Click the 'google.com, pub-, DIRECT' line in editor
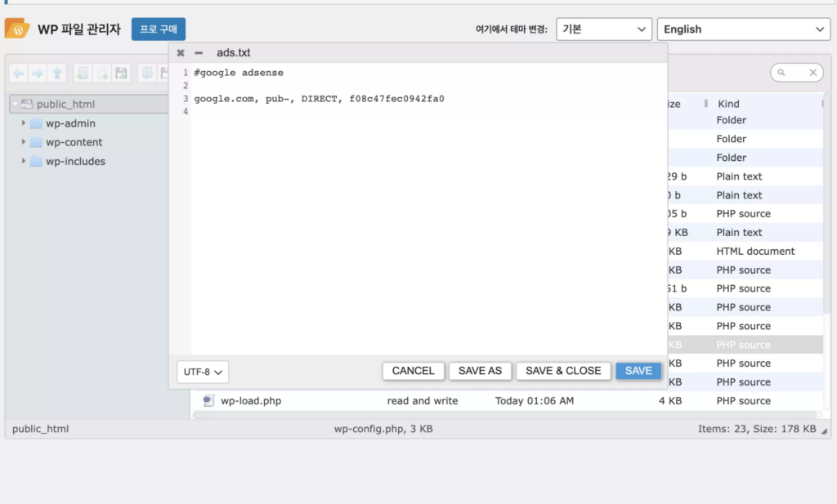This screenshot has width=837, height=504. click(x=320, y=99)
